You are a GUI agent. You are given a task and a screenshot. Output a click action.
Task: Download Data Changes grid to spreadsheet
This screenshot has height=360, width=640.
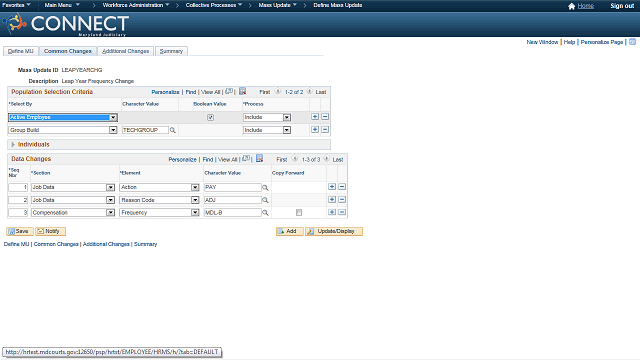click(260, 159)
